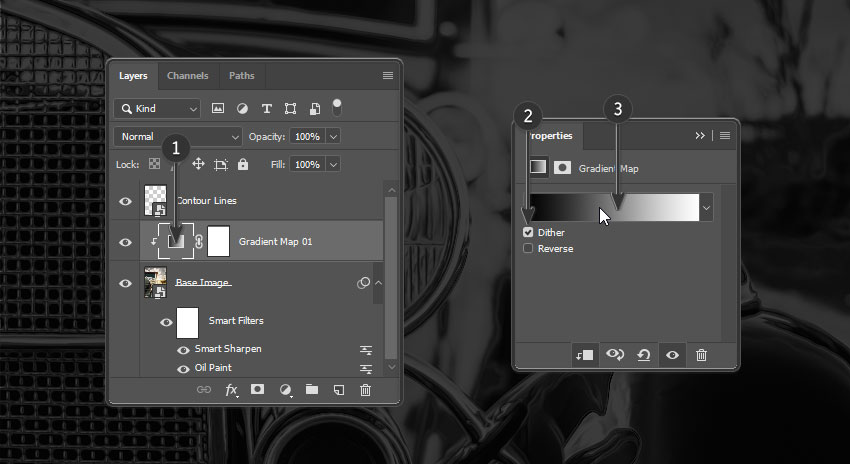This screenshot has height=464, width=850.
Task: Open the gradient presets dropdown arrow
Action: (706, 208)
